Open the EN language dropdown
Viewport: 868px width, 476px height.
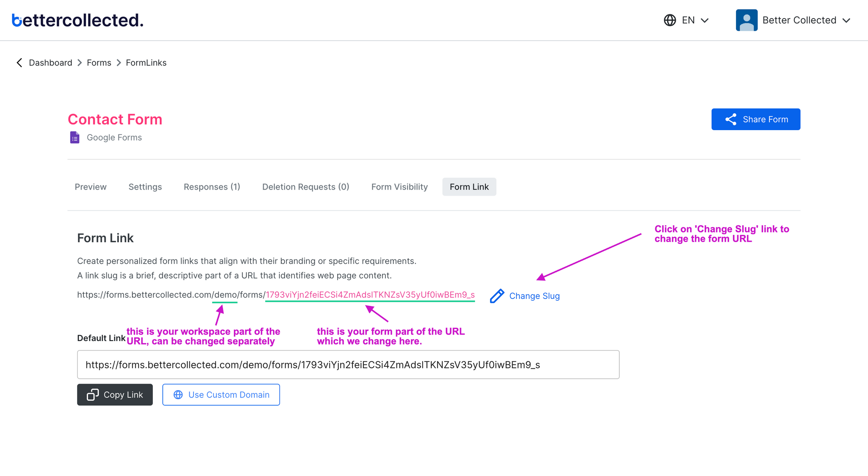pyautogui.click(x=705, y=20)
